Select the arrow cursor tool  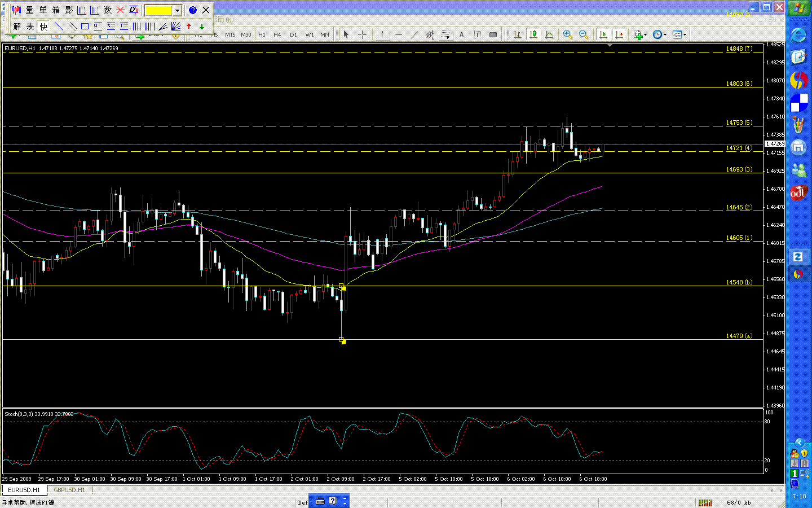click(x=346, y=35)
